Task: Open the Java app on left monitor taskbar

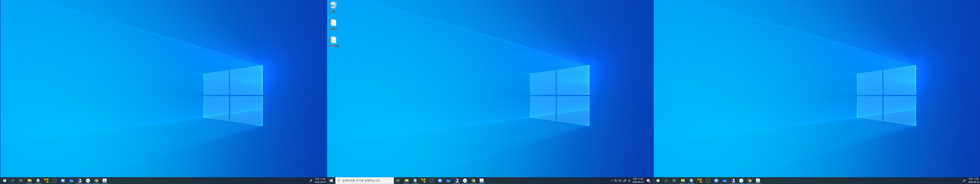Action: [x=104, y=181]
